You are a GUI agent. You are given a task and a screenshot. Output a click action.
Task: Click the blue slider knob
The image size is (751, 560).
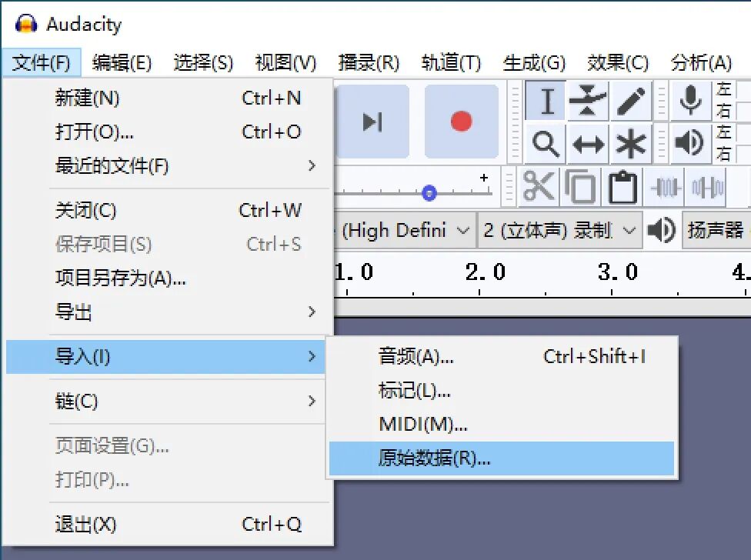click(x=429, y=193)
